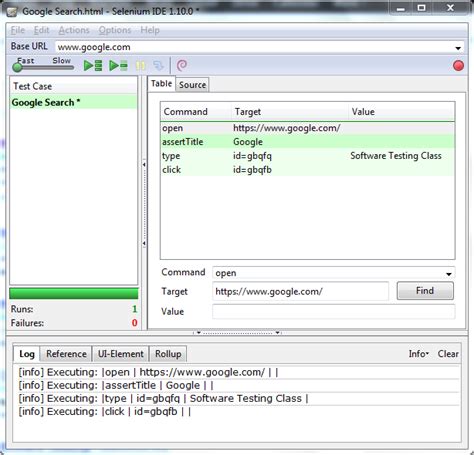The image size is (474, 455).
Task: Select the type command row
Action: point(307,156)
